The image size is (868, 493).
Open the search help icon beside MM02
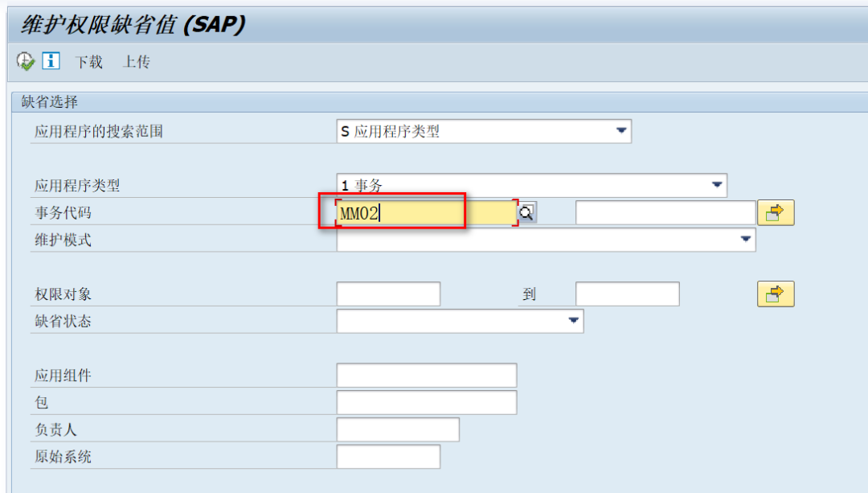pos(527,212)
